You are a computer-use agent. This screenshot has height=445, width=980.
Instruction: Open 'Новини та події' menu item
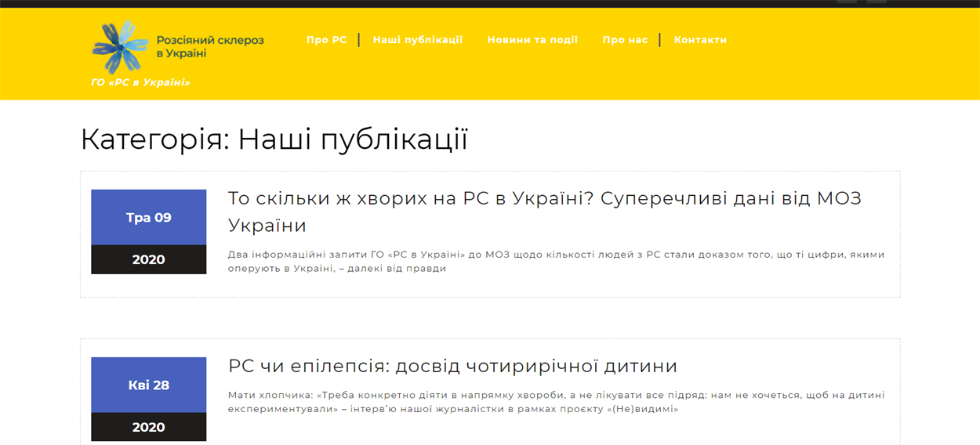[532, 40]
